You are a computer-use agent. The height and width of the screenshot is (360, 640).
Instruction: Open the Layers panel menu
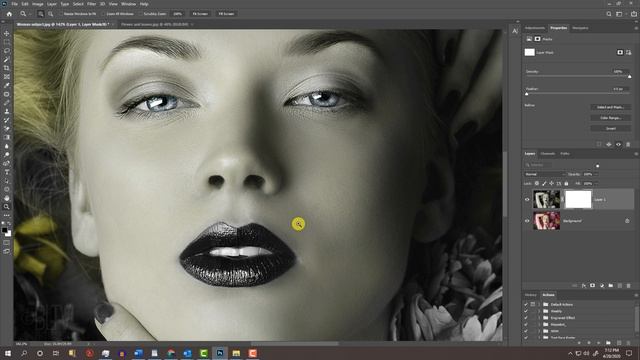(x=636, y=154)
